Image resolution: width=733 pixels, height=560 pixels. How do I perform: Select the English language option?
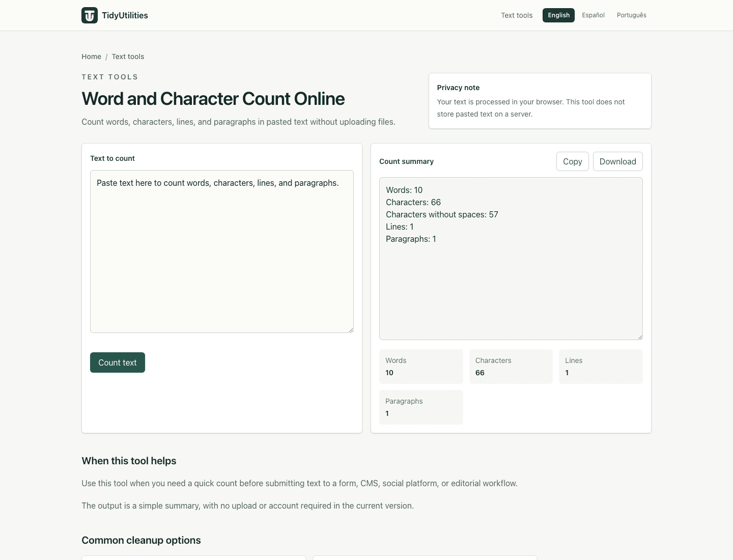point(558,15)
